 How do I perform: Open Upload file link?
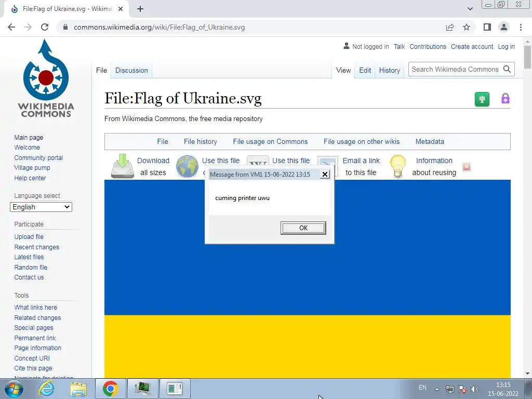click(x=29, y=237)
